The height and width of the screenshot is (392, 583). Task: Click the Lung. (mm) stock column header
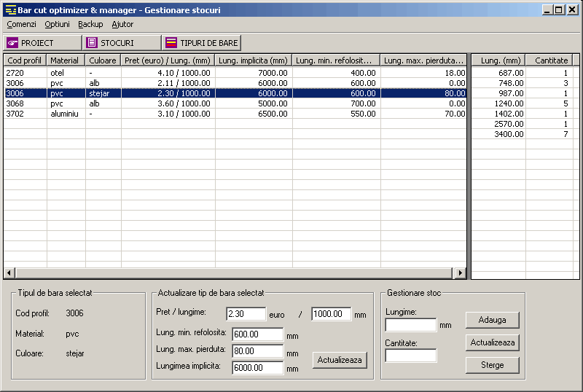[x=498, y=60]
